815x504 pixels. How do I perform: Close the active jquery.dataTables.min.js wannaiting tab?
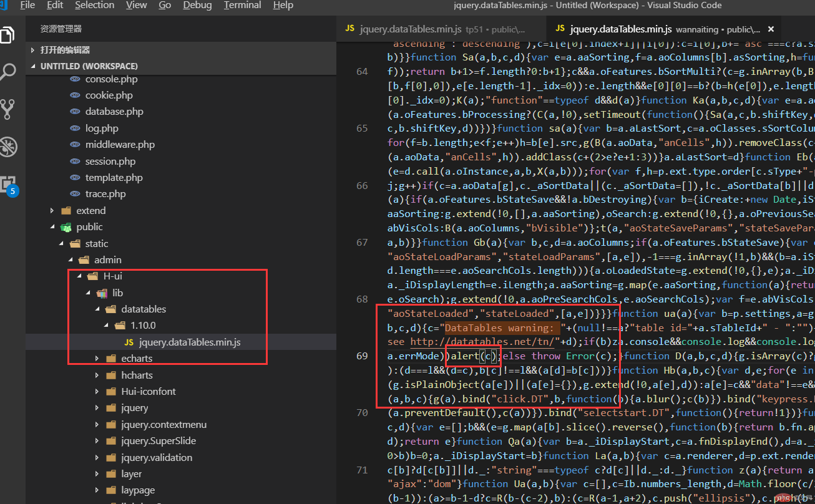pyautogui.click(x=771, y=29)
